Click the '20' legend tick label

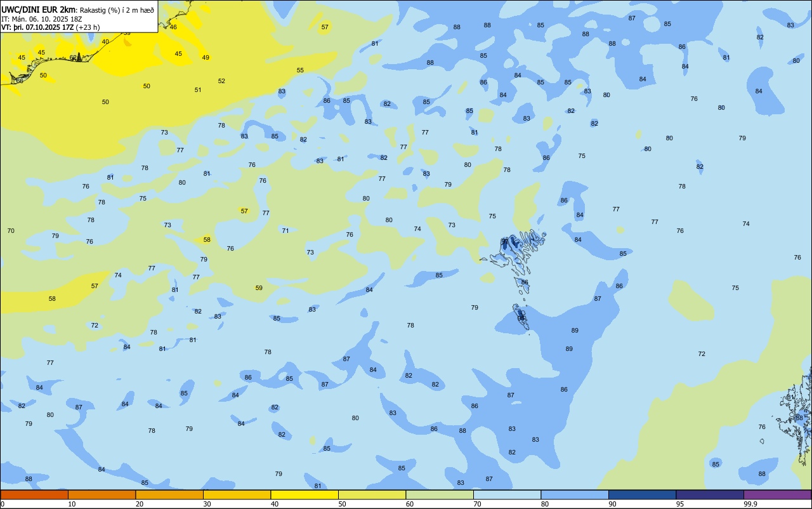click(x=140, y=504)
